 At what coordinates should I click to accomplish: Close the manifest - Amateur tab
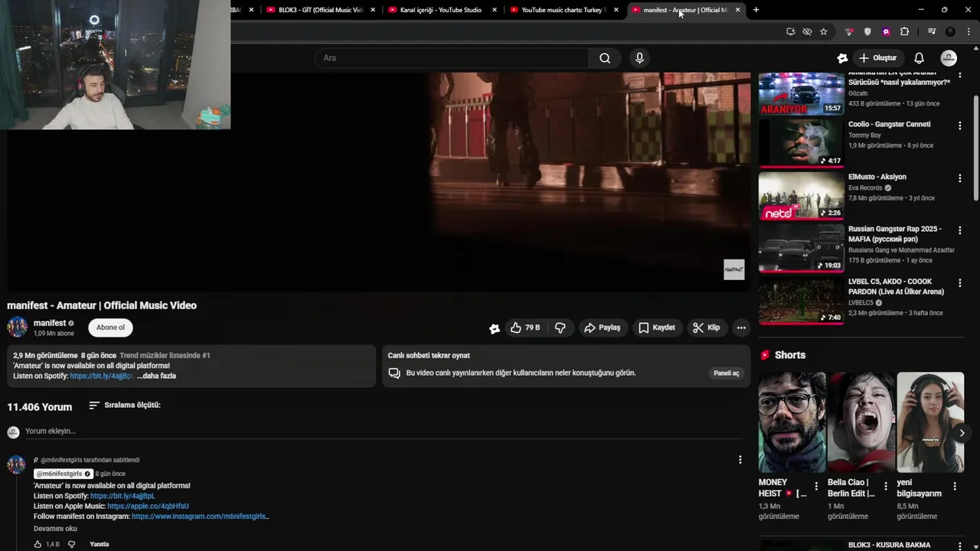[737, 10]
